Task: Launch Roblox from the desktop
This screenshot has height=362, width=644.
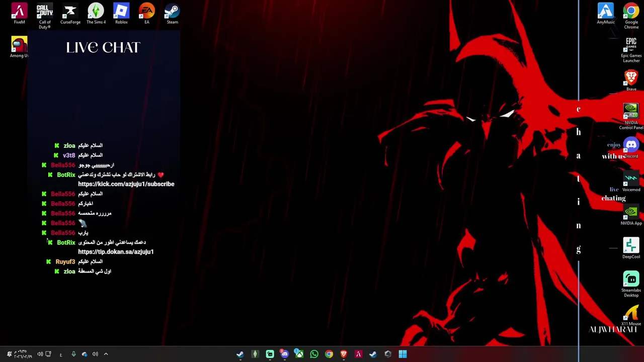Action: tap(121, 14)
